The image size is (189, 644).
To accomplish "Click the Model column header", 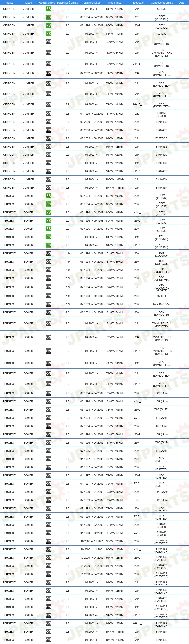I will 29,3.
